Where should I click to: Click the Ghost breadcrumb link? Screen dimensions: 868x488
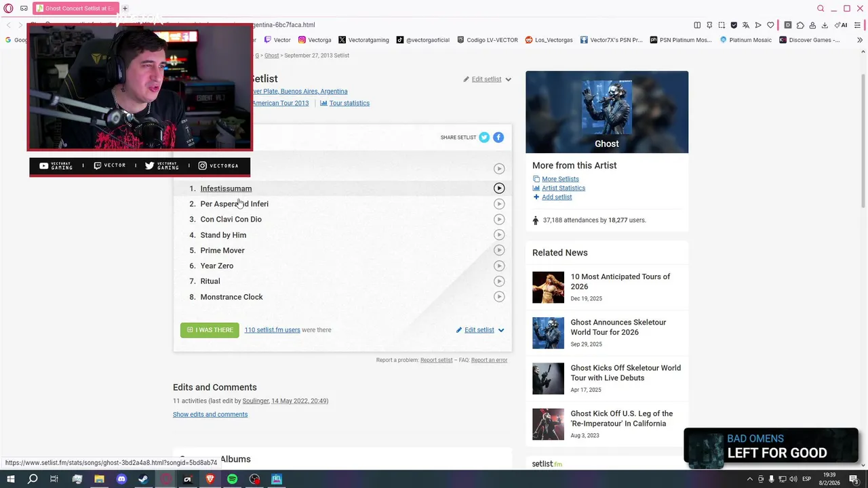pos(271,56)
